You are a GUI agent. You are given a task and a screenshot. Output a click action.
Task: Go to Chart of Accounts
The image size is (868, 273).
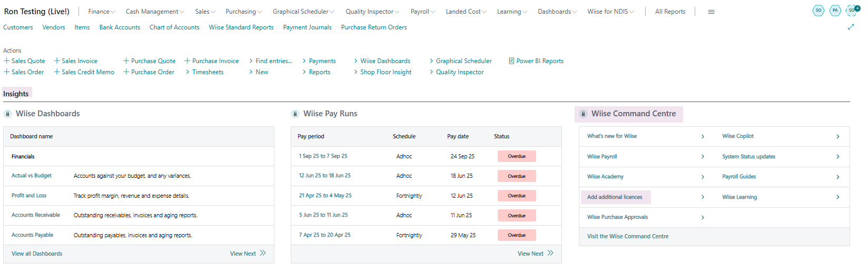pos(174,27)
